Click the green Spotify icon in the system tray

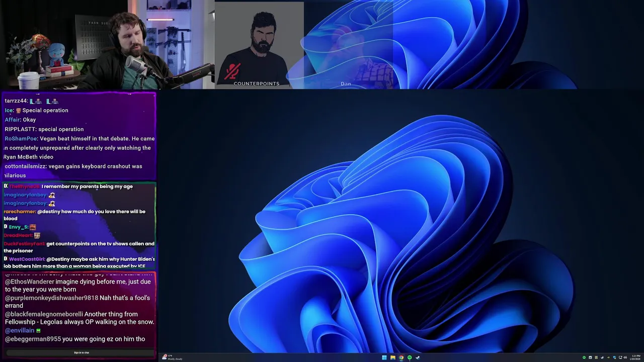pos(584,357)
